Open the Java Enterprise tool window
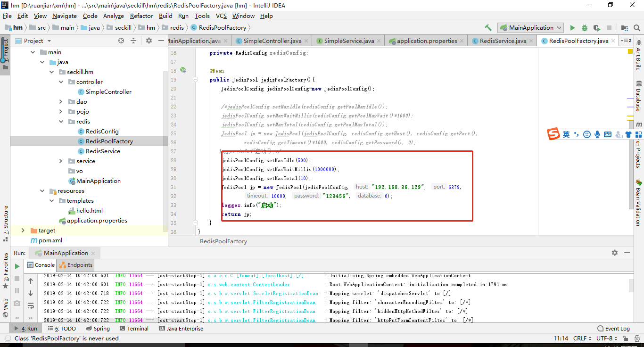The height and width of the screenshot is (347, 644). (x=181, y=329)
